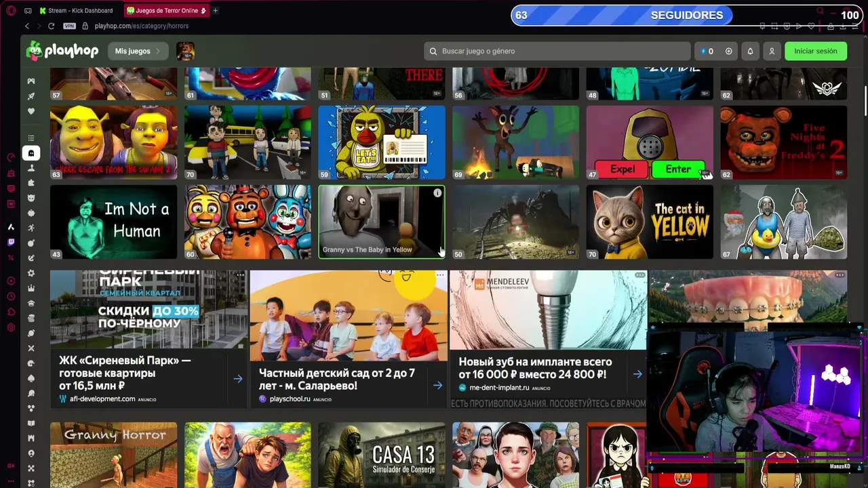Image resolution: width=868 pixels, height=488 pixels.
Task: Open the playschool.ru ad link
Action: (x=290, y=399)
